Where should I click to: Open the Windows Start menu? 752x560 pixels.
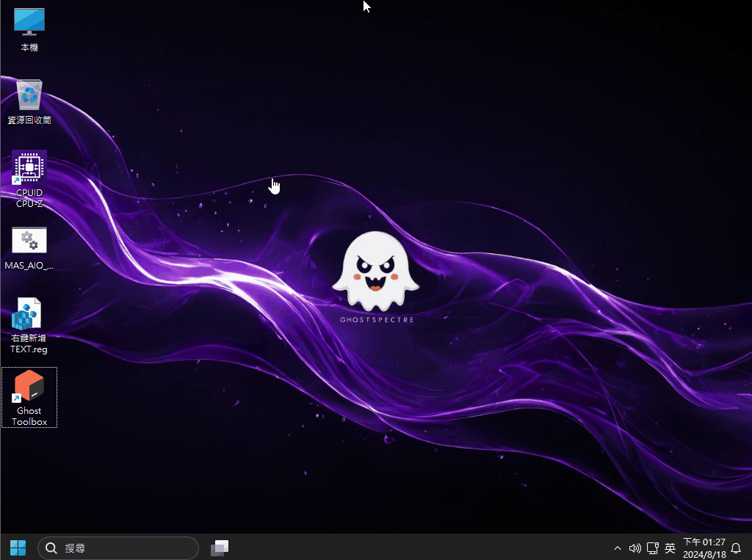(x=18, y=548)
